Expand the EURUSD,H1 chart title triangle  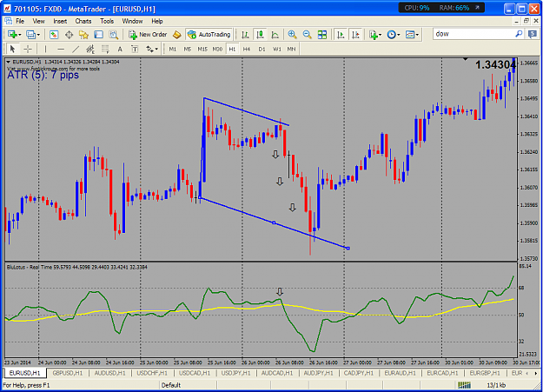[x=9, y=62]
